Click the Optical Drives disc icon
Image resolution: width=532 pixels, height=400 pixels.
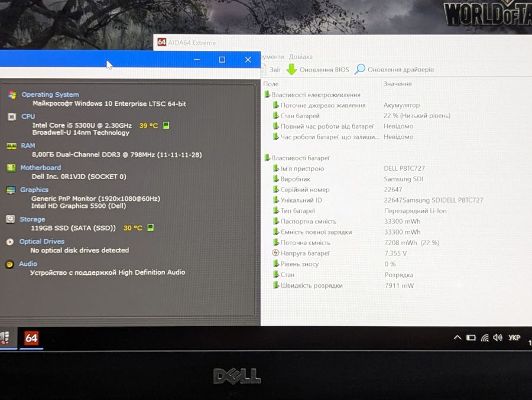(x=10, y=242)
